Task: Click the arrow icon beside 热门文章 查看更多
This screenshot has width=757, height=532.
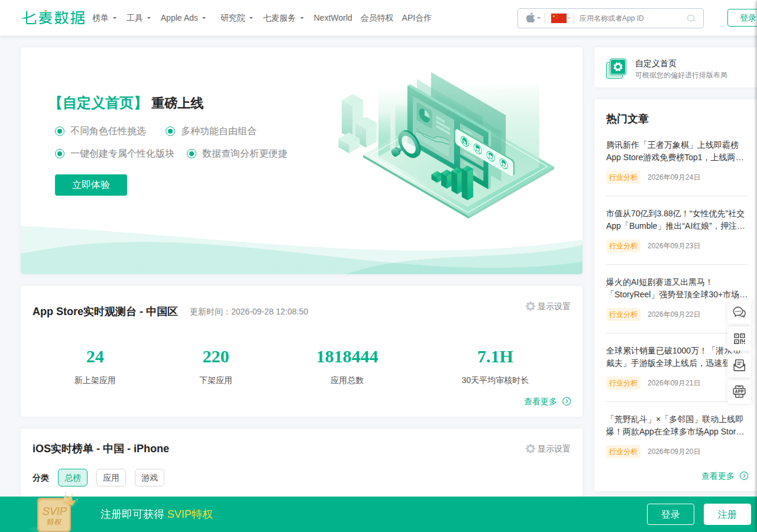Action: point(744,476)
